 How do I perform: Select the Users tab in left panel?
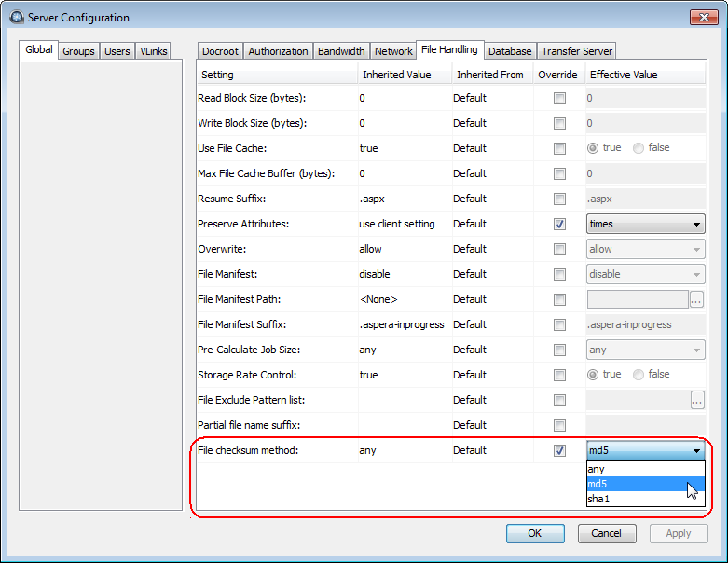pos(117,51)
